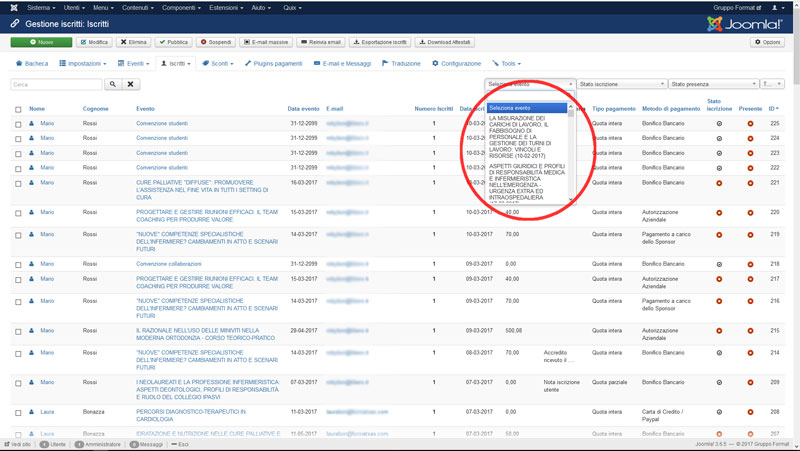Toggle iscrizione status icon for ID 215

click(719, 331)
